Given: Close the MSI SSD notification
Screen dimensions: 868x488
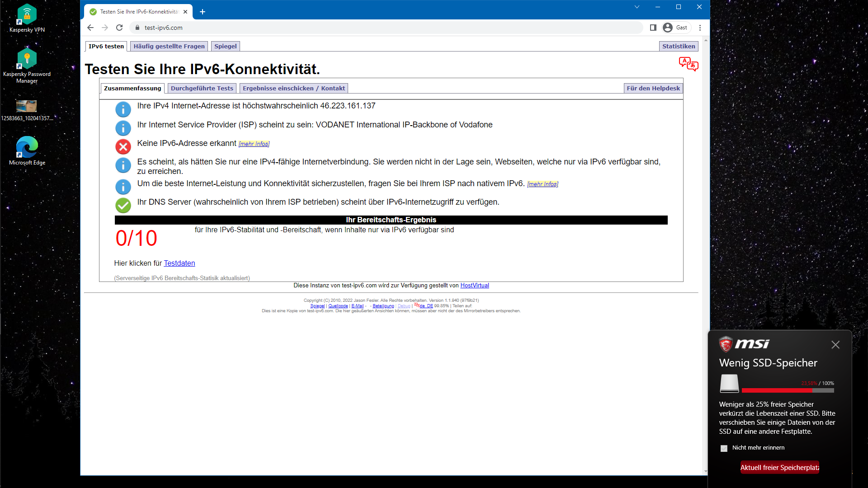Looking at the screenshot, I should coord(835,345).
